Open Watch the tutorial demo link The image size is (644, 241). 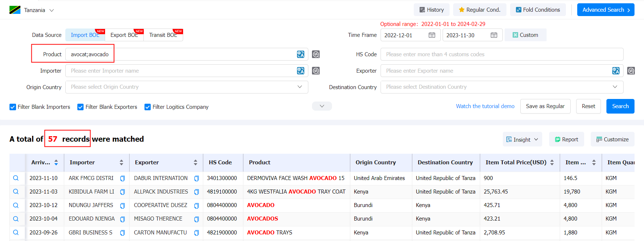[x=485, y=106]
